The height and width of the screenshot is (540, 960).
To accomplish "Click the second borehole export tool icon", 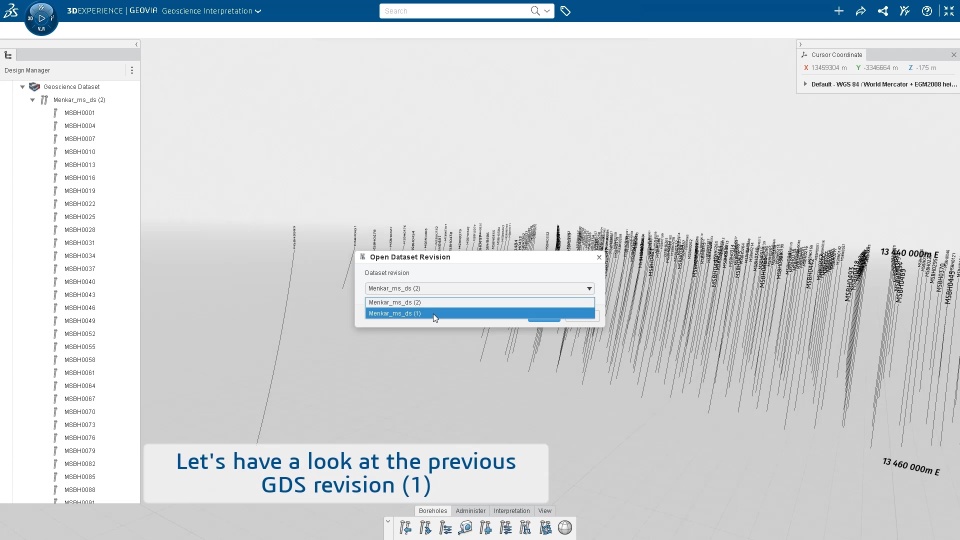I will 426,527.
